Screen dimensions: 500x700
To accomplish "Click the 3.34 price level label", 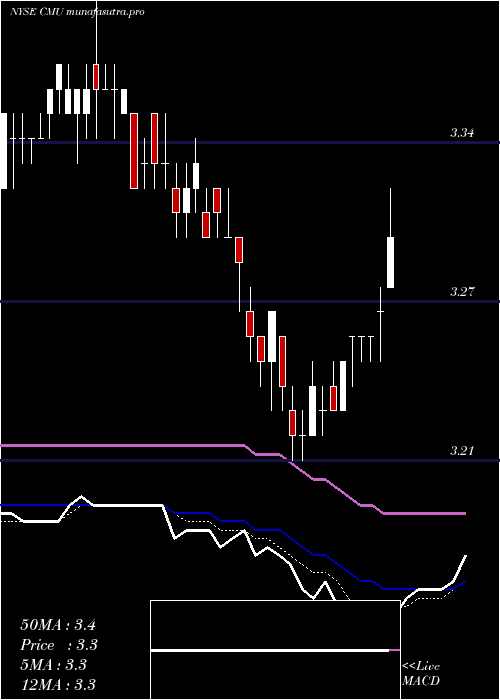I will click(462, 133).
